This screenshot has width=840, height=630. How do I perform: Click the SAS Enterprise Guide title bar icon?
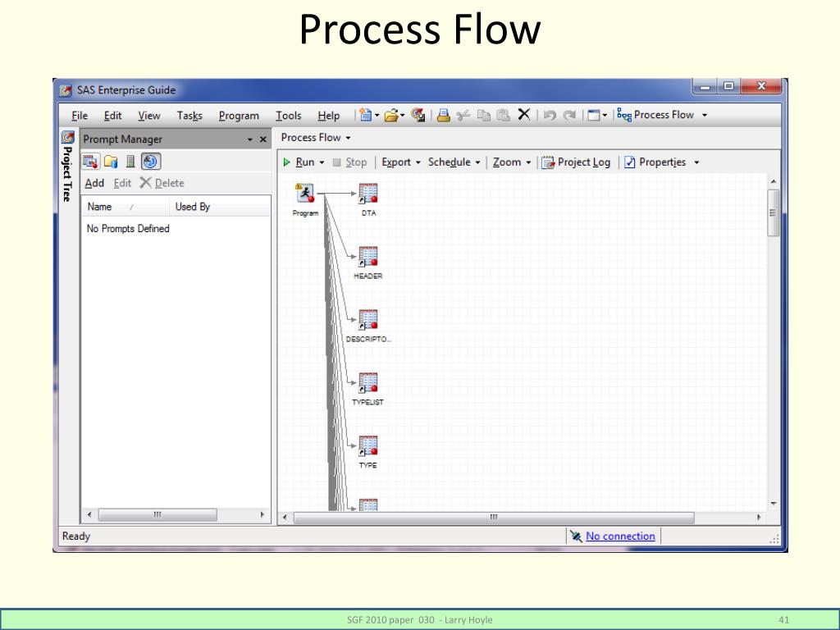tap(66, 90)
